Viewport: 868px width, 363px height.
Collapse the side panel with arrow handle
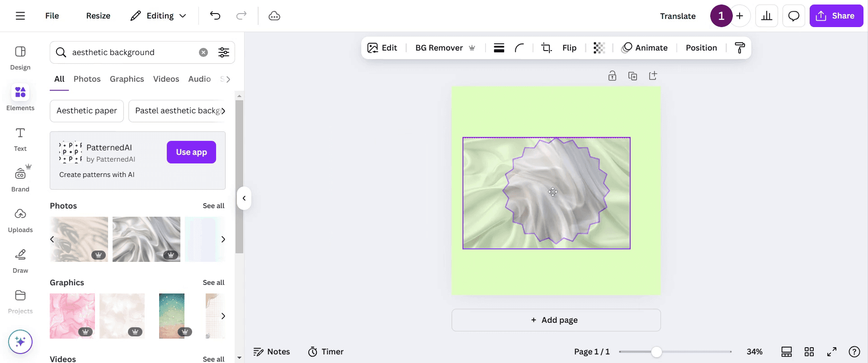244,198
